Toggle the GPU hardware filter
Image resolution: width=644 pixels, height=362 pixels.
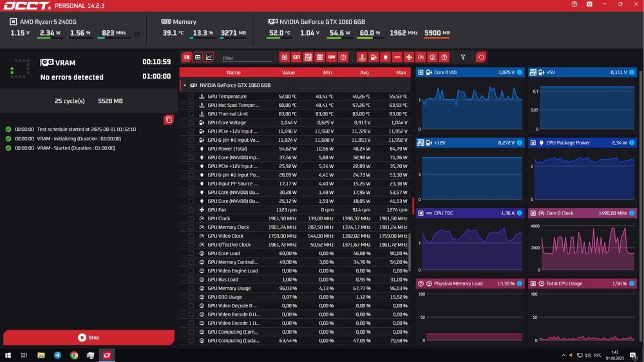(x=296, y=57)
